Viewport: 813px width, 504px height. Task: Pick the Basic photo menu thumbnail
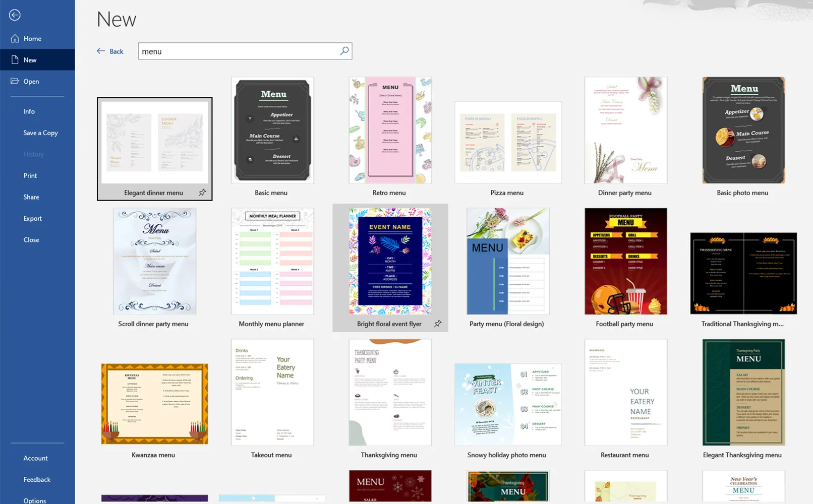tap(743, 130)
